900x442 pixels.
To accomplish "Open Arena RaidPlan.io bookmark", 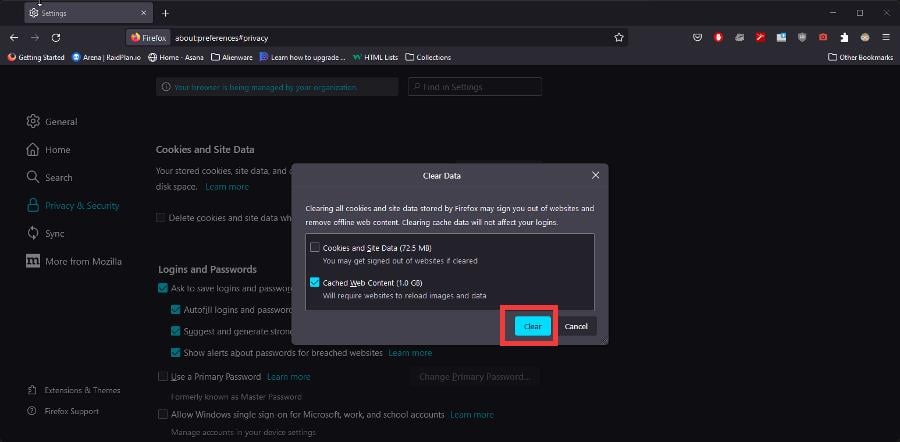I will (106, 57).
